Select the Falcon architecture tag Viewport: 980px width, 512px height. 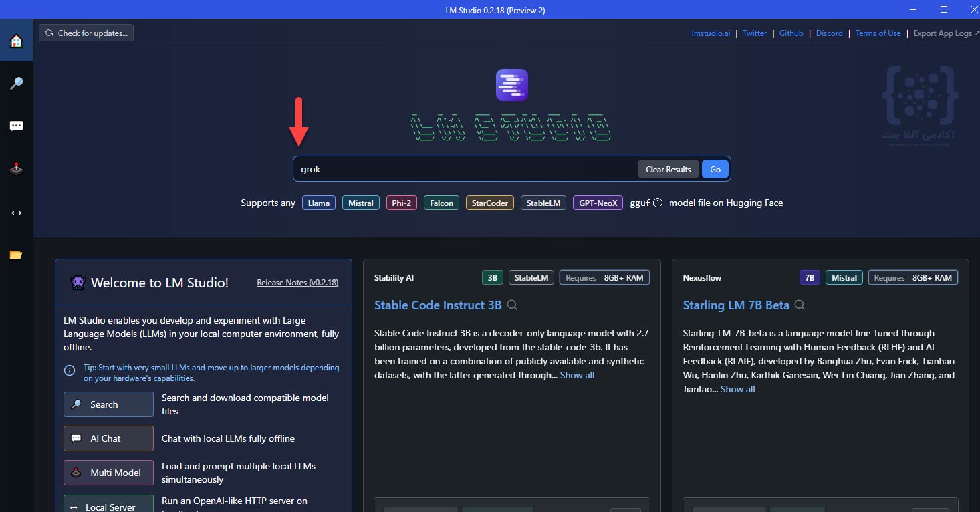[441, 203]
